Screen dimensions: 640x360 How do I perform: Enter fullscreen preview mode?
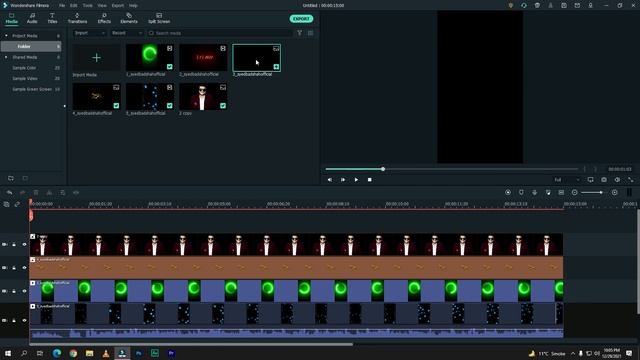coord(631,180)
